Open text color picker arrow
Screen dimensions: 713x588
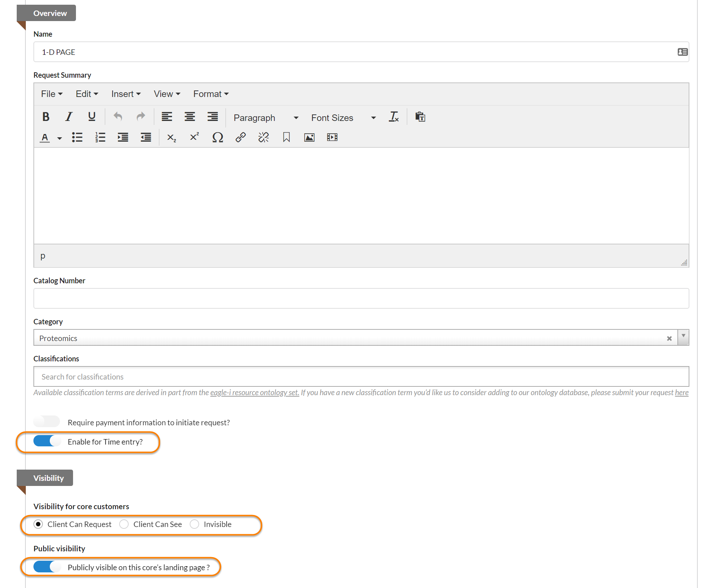coord(60,138)
